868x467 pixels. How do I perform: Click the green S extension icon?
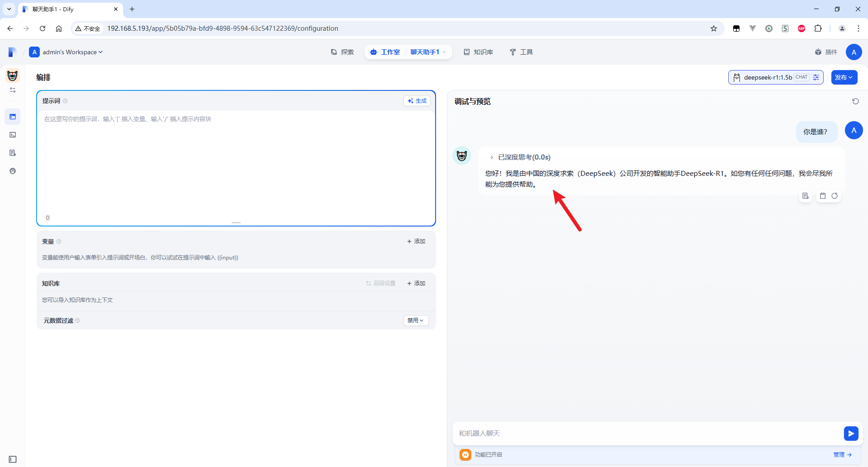coord(785,28)
